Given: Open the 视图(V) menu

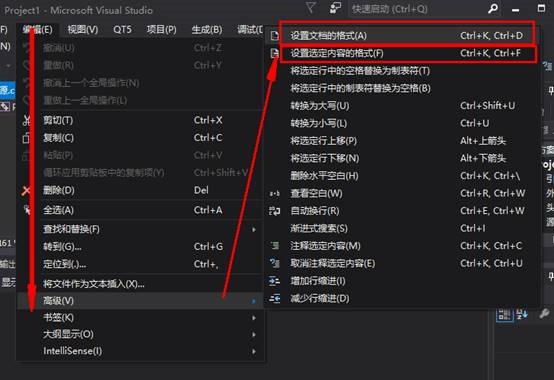Looking at the screenshot, I should click(x=83, y=29).
